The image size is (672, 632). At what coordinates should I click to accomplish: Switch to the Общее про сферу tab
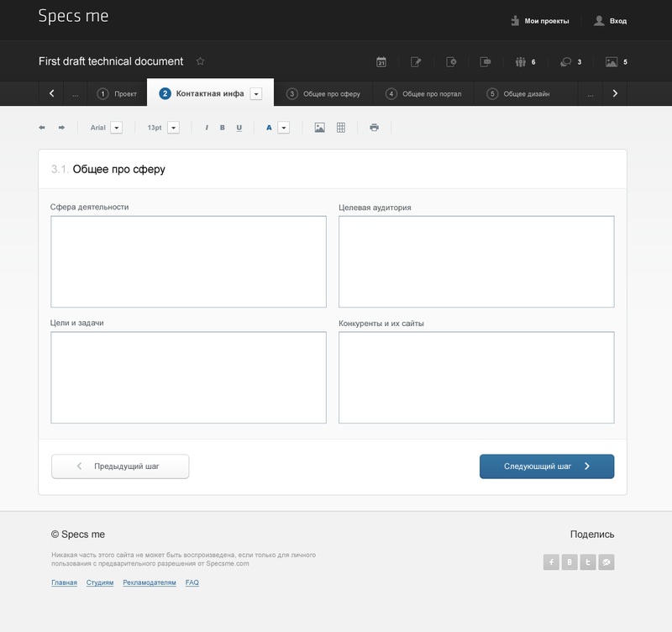coord(323,94)
